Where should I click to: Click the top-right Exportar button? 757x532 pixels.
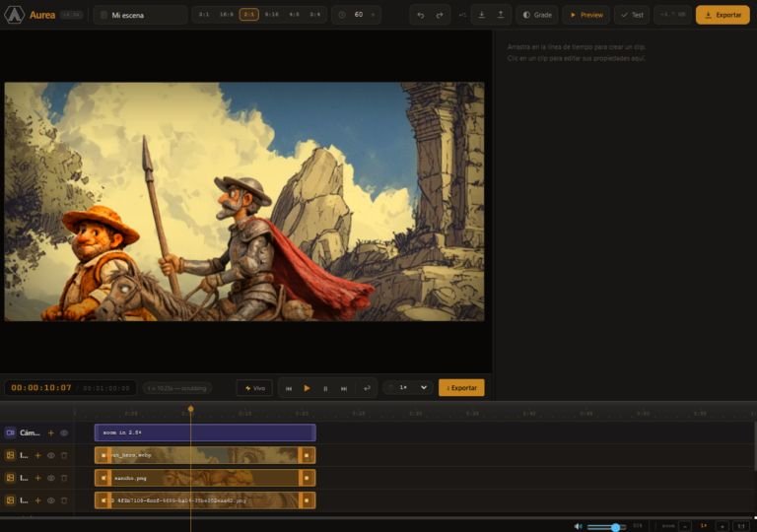723,15
